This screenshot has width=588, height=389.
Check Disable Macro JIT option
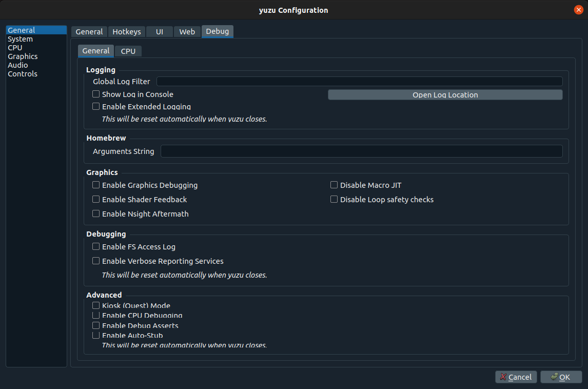[334, 185]
